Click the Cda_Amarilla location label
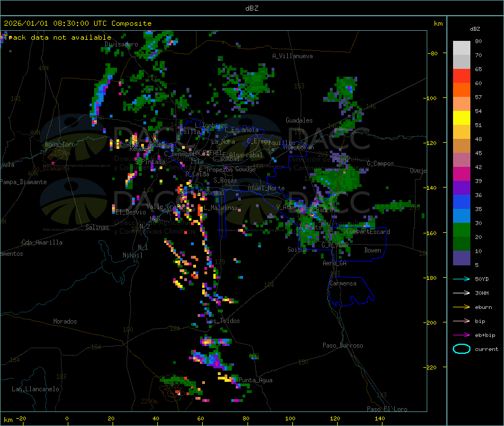Viewport: 504px width, 426px height. point(42,242)
